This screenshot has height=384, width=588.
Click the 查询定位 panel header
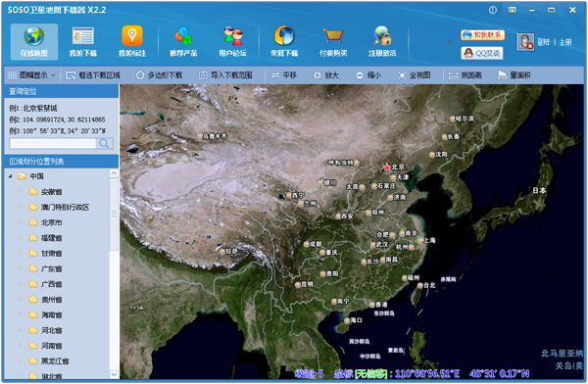pos(62,91)
